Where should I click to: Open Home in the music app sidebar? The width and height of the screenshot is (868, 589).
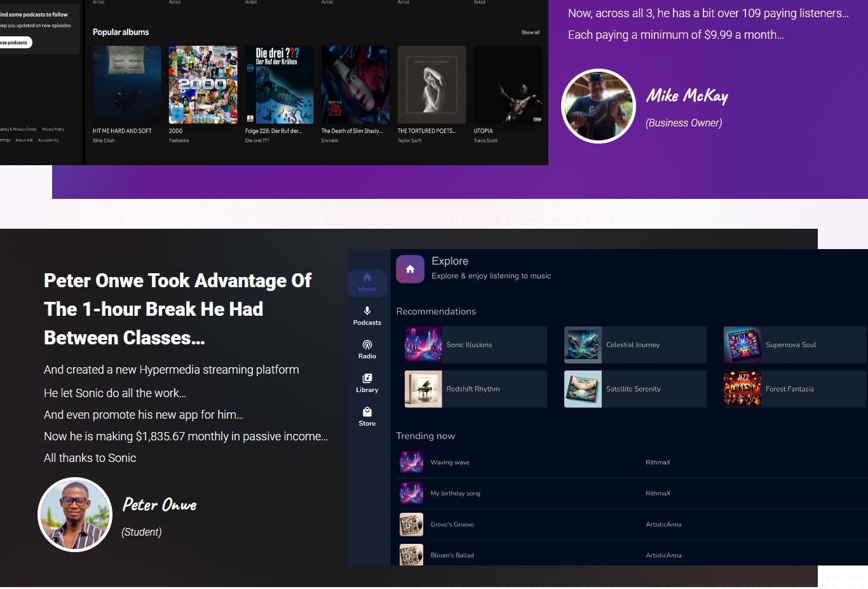pyautogui.click(x=367, y=283)
